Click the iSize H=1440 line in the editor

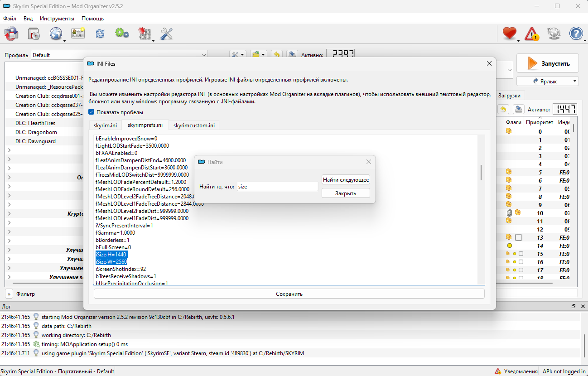pyautogui.click(x=111, y=255)
